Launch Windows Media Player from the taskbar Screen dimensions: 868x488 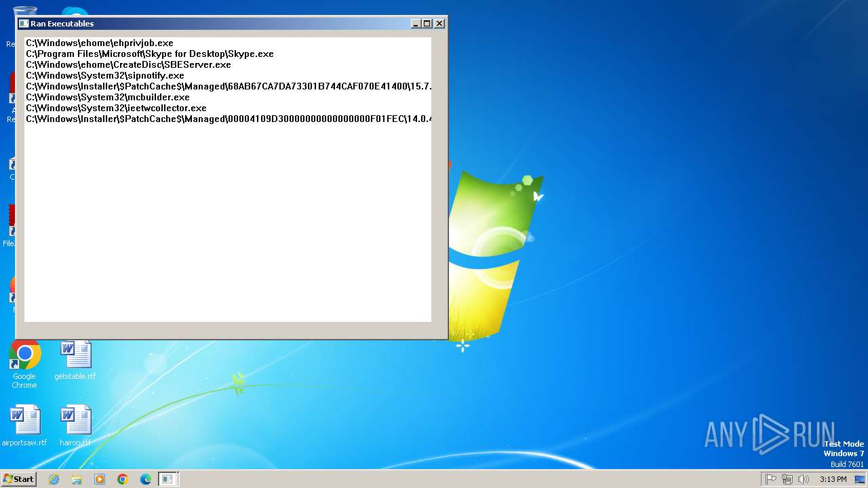[x=100, y=479]
